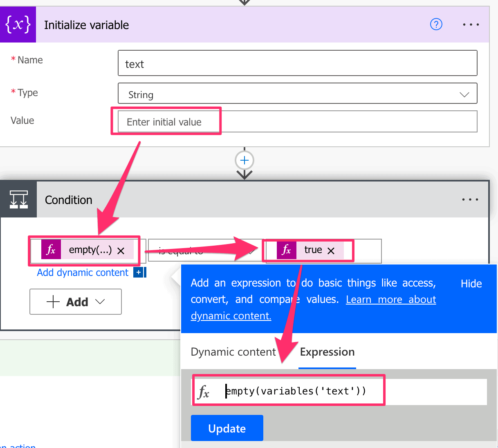
Task: Open help via question mark icon
Action: [x=436, y=25]
